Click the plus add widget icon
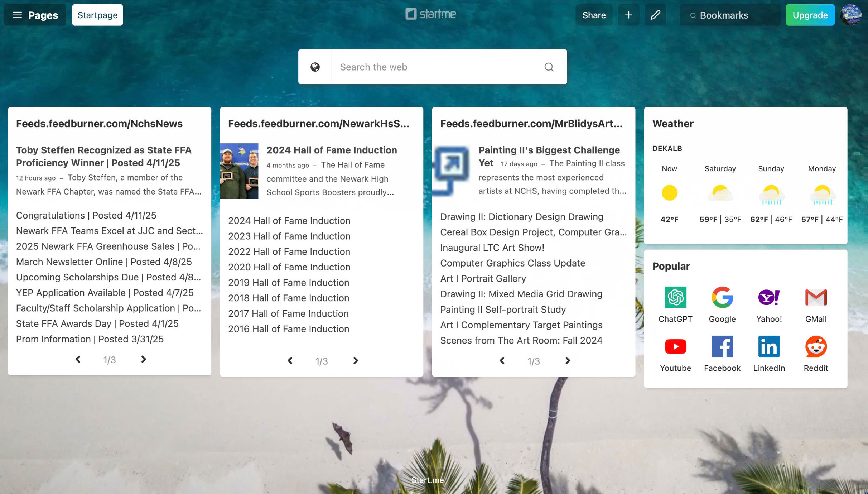 [628, 15]
